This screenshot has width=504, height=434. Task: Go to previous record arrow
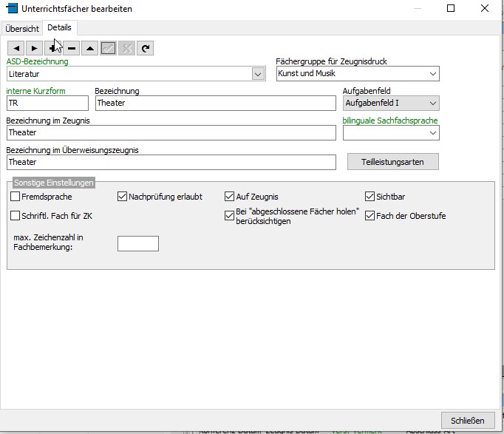[16, 49]
